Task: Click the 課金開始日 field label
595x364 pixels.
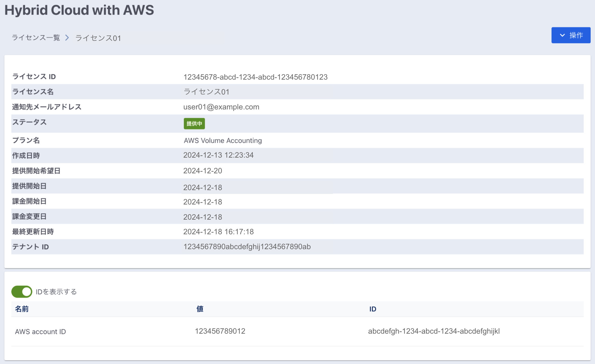Action: [29, 201]
